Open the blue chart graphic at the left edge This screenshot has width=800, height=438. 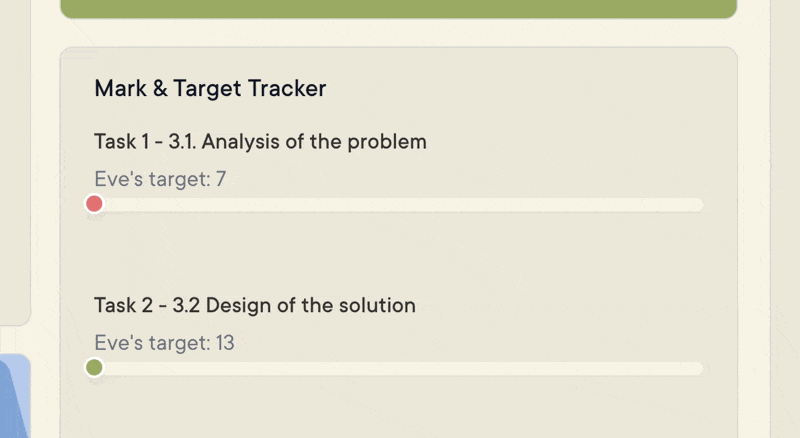tap(15, 396)
